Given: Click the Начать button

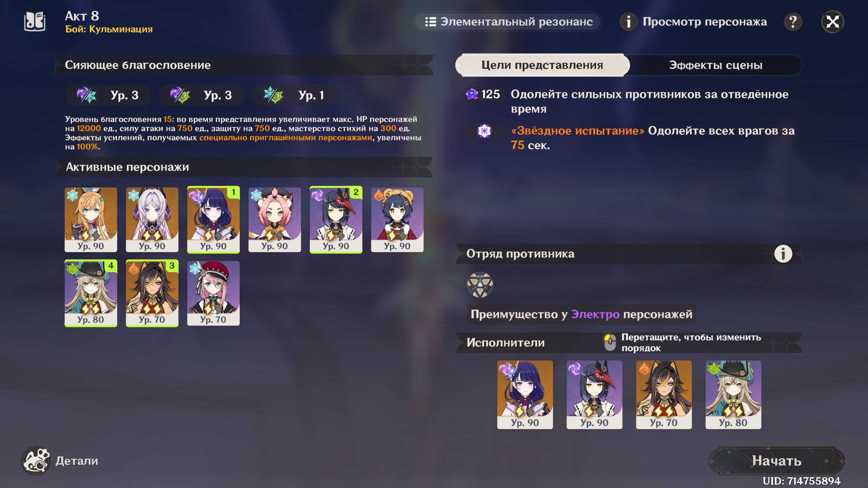Looking at the screenshot, I should [x=776, y=461].
